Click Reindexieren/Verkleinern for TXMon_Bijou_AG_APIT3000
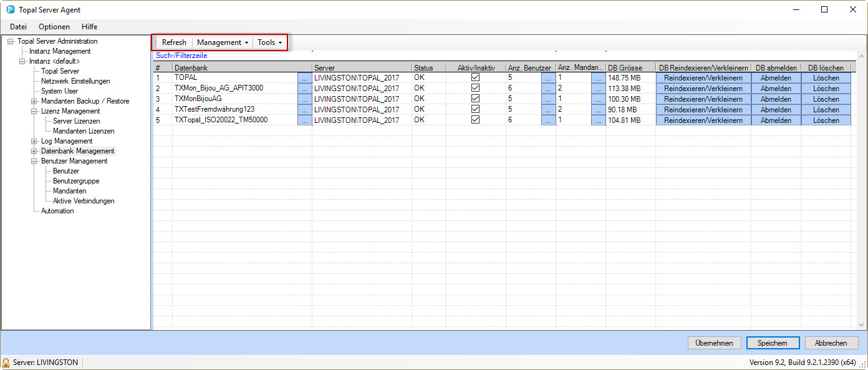Image resolution: width=868 pixels, height=370 pixels. coord(703,89)
